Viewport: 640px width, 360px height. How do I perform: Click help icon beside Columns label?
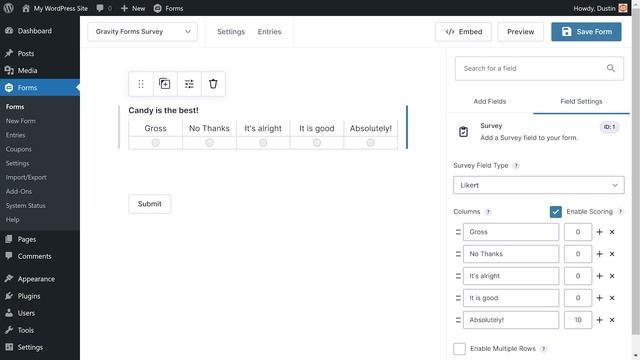[x=488, y=212]
